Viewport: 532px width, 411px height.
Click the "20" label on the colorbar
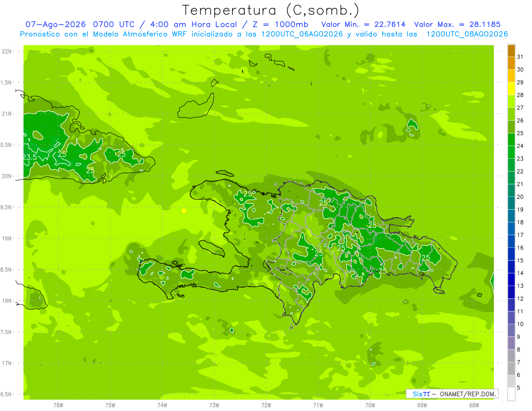pos(520,197)
